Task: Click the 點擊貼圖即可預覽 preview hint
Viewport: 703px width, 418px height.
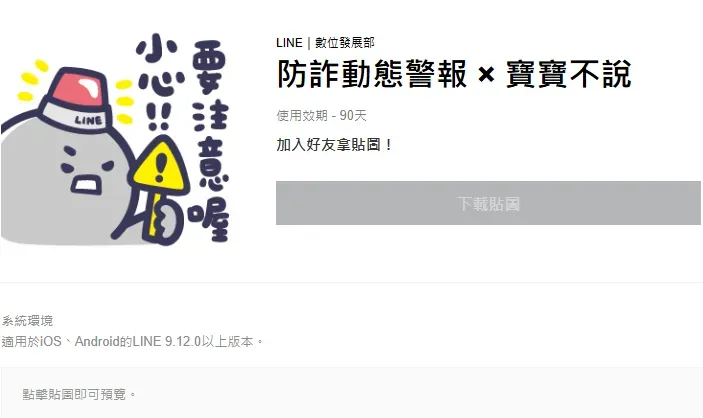Action: [x=79, y=395]
